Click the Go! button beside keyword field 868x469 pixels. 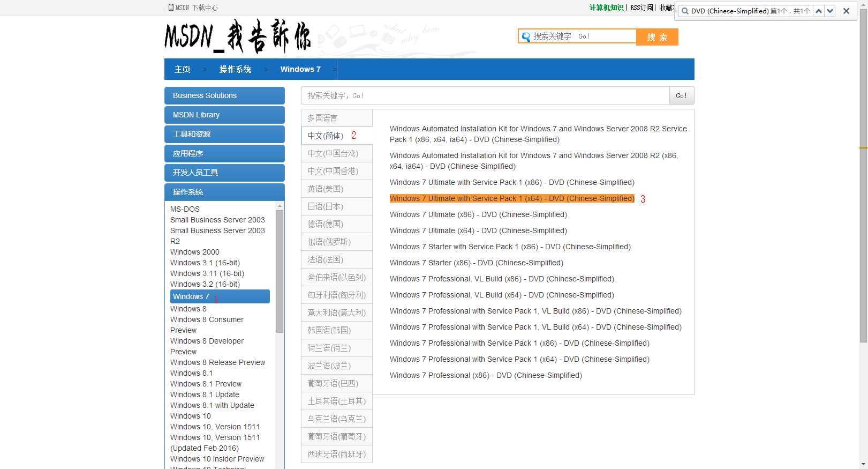tap(681, 95)
